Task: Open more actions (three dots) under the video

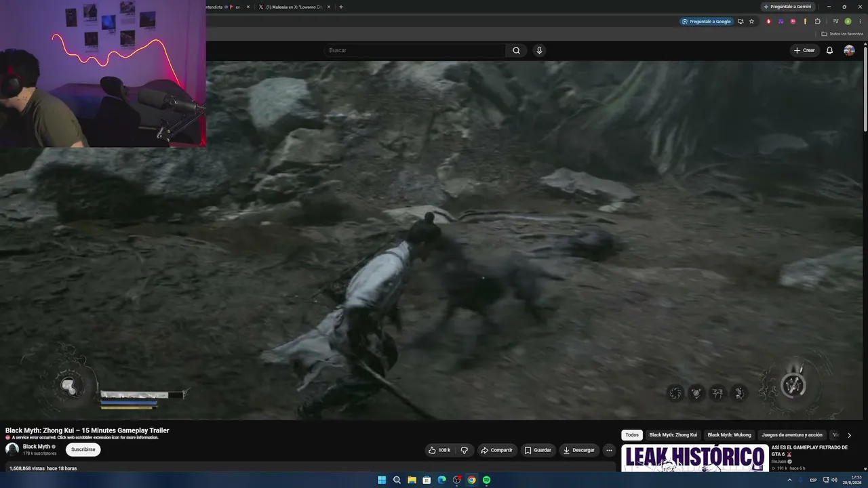Action: [609, 450]
